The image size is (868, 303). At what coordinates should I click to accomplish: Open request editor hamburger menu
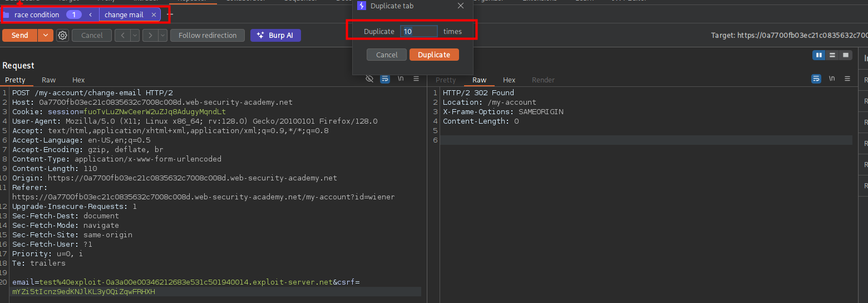416,79
